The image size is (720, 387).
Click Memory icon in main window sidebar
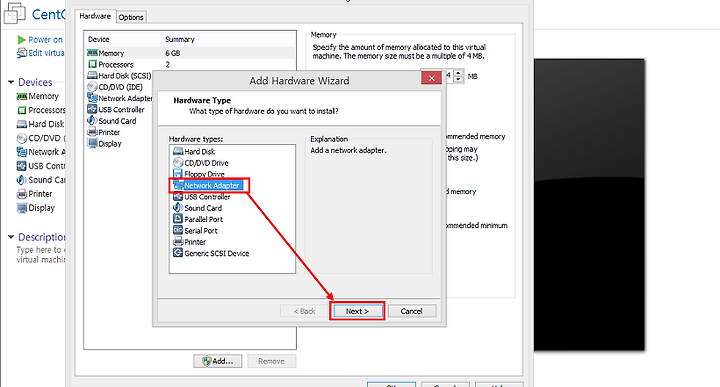click(22, 96)
